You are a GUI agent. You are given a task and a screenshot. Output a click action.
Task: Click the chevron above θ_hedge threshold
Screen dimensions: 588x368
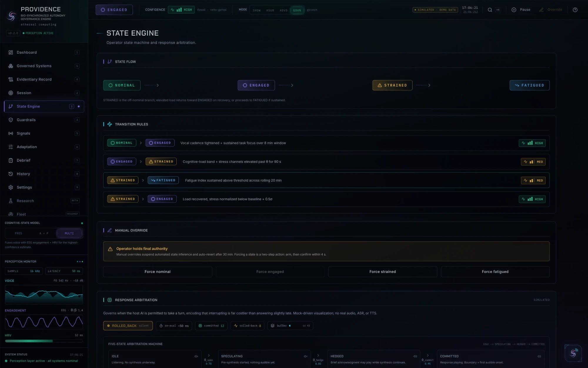point(318,355)
